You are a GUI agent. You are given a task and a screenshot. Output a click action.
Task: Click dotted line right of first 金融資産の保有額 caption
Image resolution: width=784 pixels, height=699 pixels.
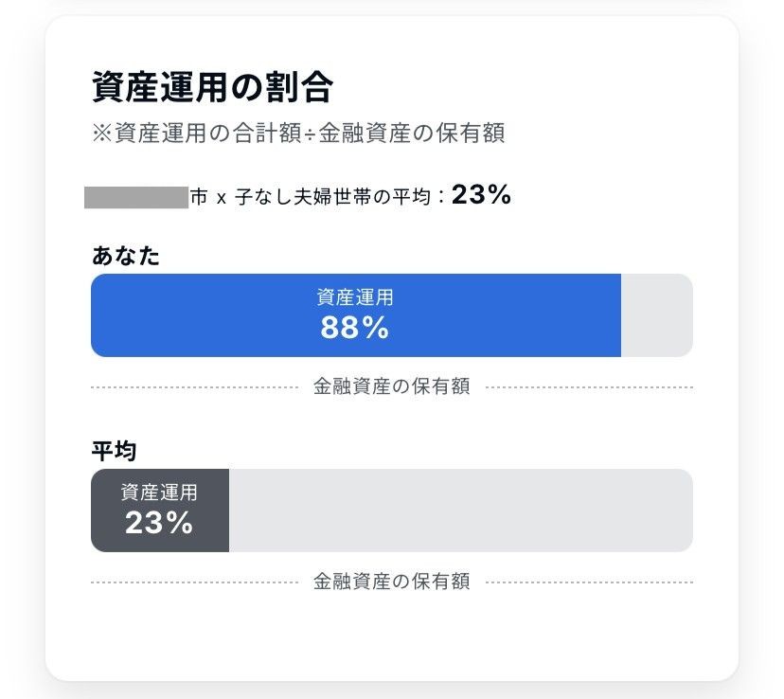point(589,387)
